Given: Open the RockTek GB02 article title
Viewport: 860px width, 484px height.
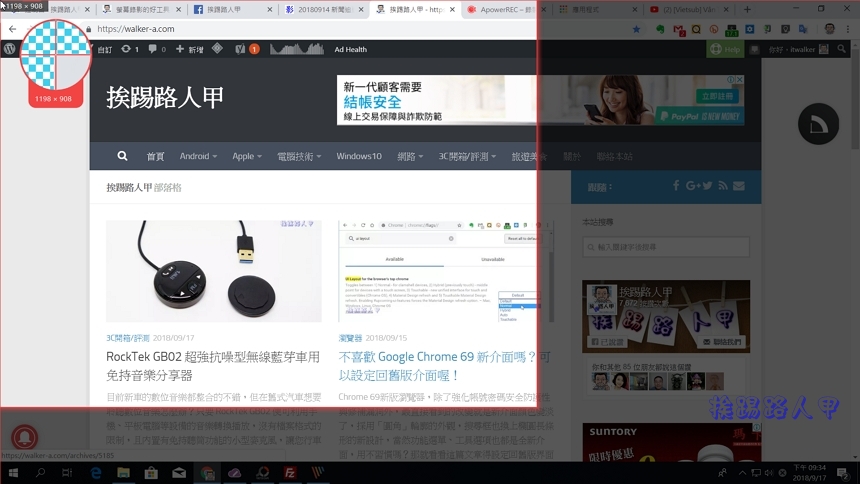Looking at the screenshot, I should pyautogui.click(x=213, y=366).
